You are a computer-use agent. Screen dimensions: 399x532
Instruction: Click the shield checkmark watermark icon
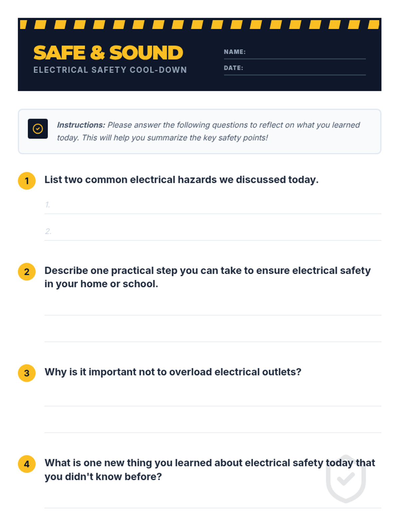click(346, 479)
